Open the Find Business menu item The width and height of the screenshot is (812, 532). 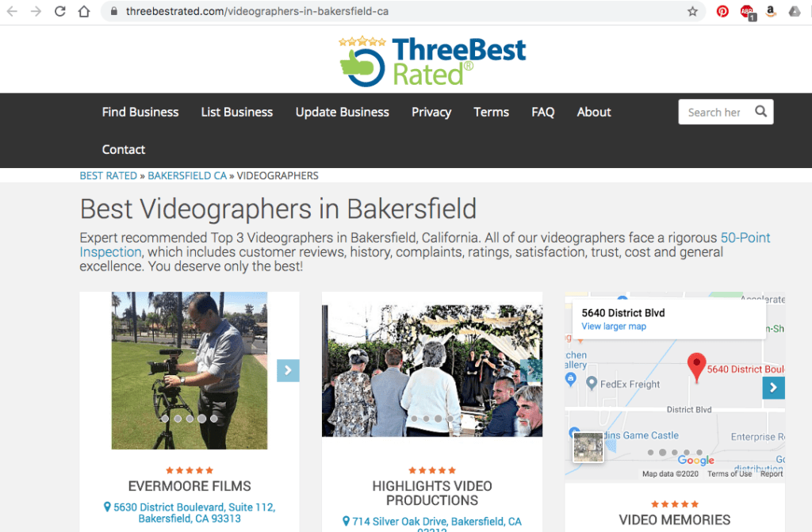coord(140,112)
